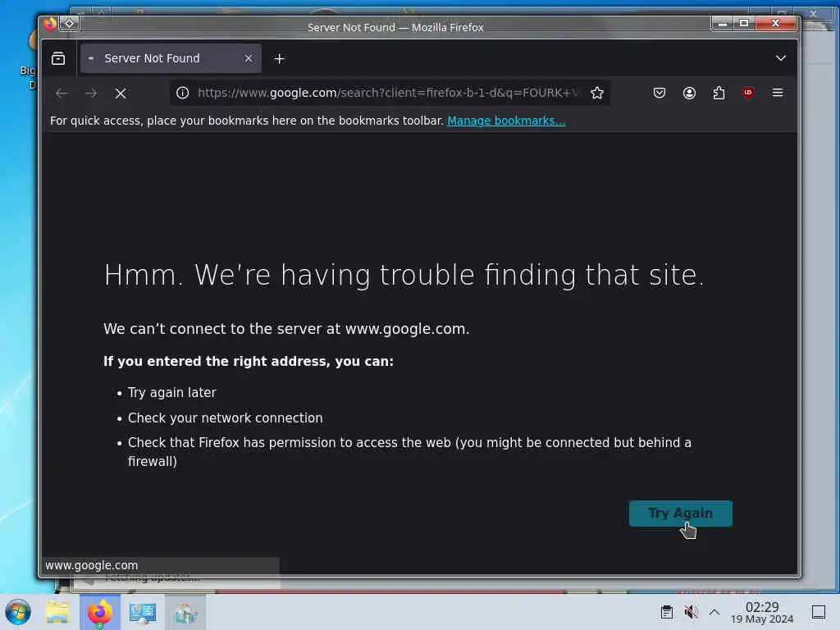The width and height of the screenshot is (840, 630).
Task: Open Firefox window menu icon in titlebar
Action: tap(50, 24)
